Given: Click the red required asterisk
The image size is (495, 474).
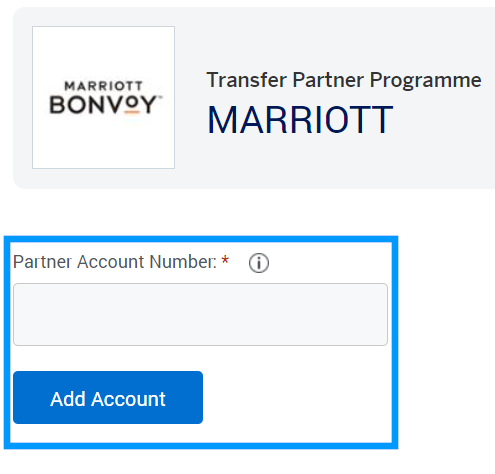Looking at the screenshot, I should coord(225,260).
